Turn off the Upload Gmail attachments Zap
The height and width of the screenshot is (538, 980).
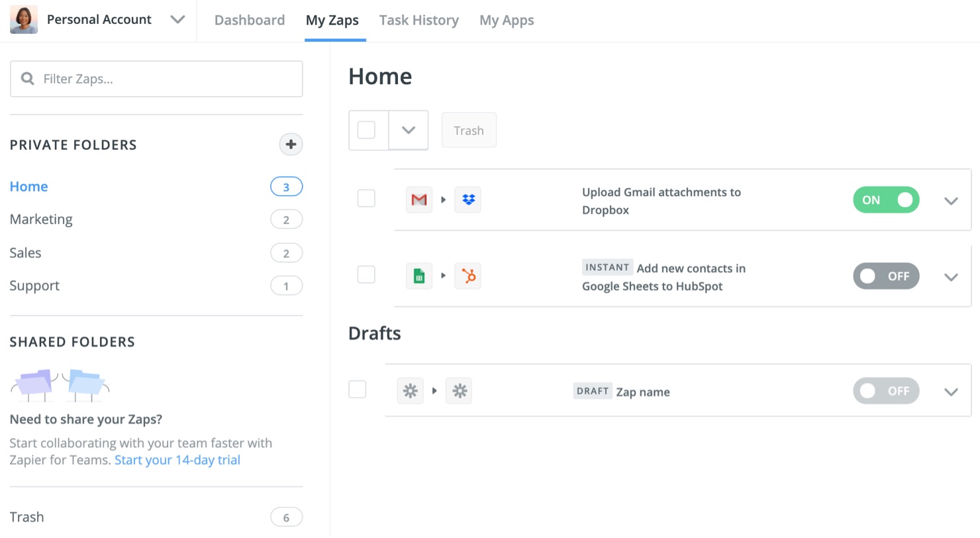coord(886,199)
